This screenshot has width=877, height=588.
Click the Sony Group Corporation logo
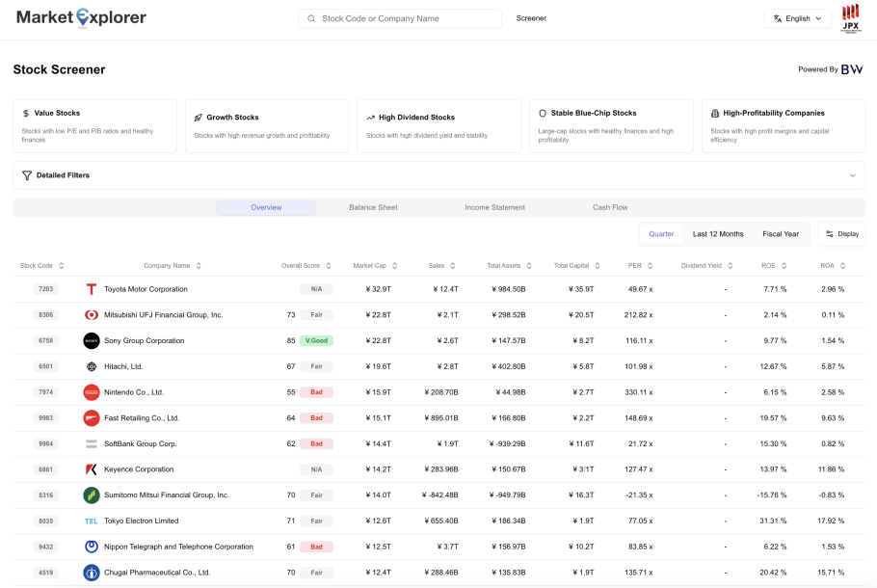tap(92, 340)
